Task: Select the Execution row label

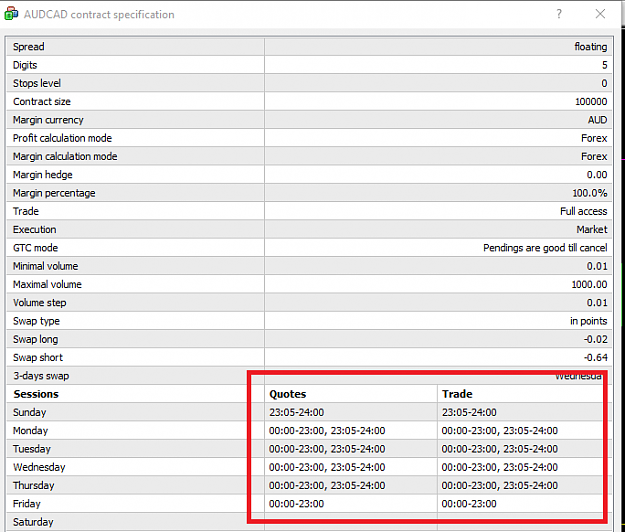Action: click(35, 230)
